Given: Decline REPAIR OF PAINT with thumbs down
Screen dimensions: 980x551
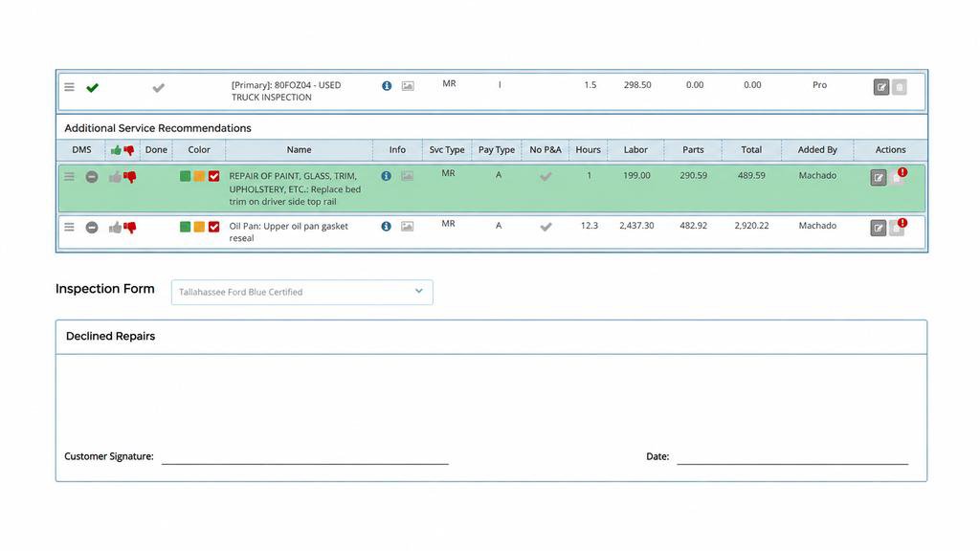Looking at the screenshot, I should click(129, 177).
